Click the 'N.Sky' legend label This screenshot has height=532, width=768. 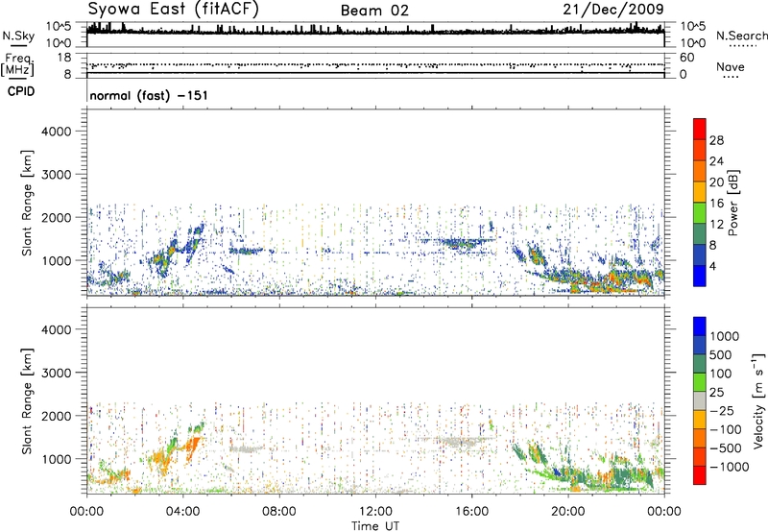pyautogui.click(x=18, y=36)
